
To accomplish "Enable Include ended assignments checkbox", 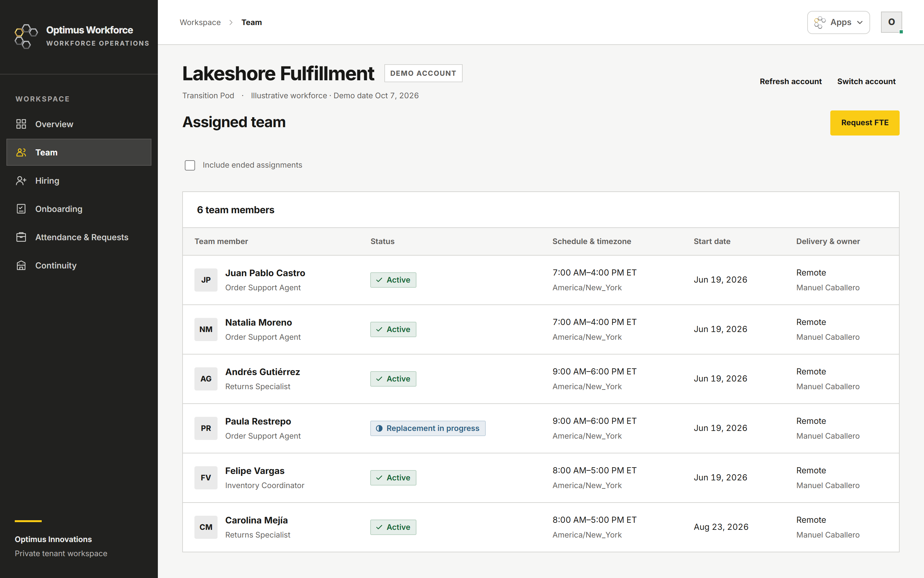I will 190,165.
